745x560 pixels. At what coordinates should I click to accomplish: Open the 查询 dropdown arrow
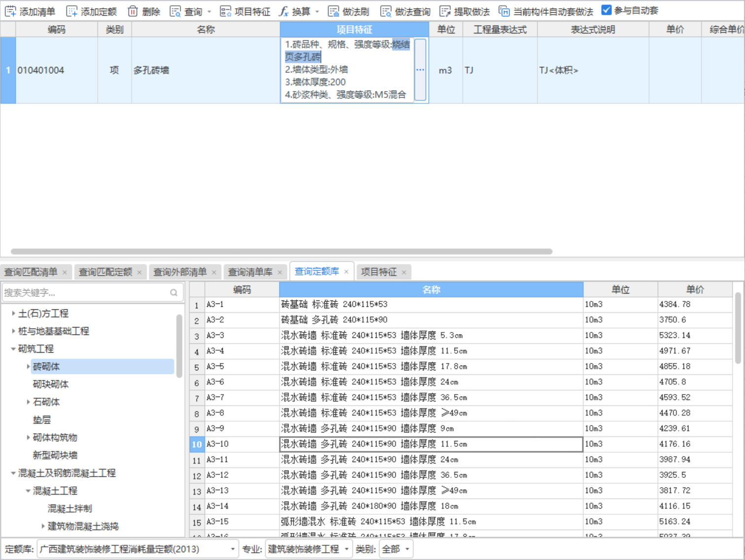209,11
